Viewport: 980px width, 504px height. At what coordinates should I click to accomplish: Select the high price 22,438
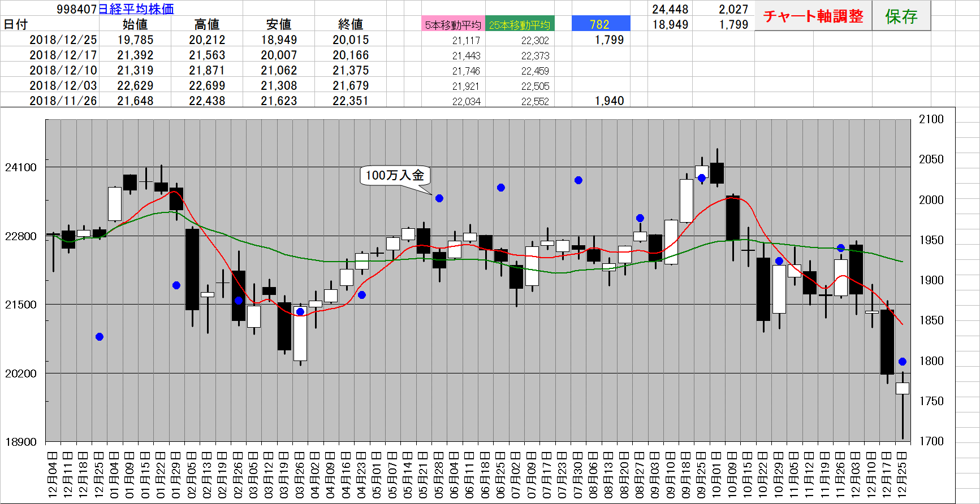click(x=207, y=101)
